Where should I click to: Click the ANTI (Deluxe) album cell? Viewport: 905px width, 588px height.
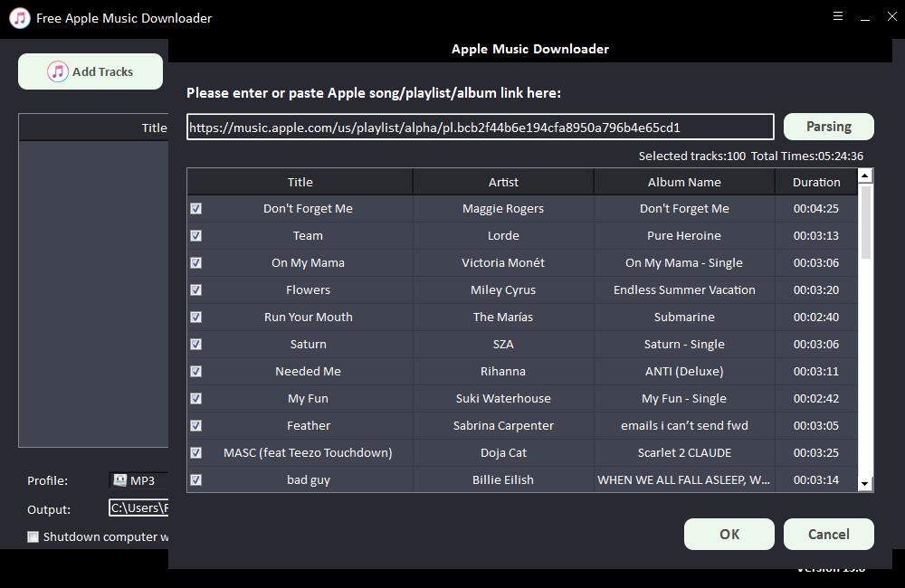click(684, 371)
